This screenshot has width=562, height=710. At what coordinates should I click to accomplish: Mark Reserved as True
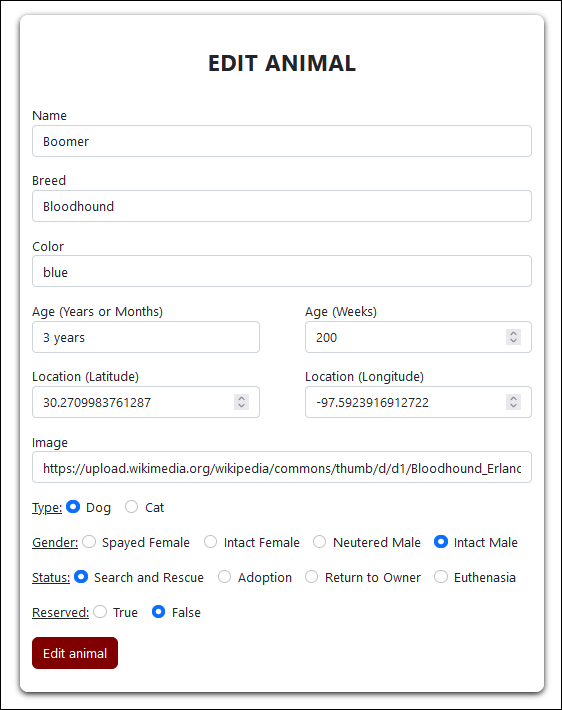[100, 612]
